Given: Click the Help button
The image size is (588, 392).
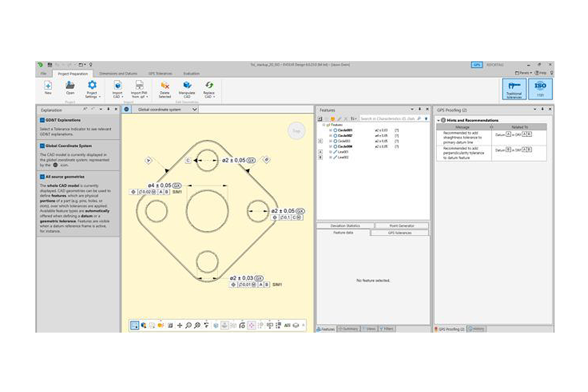Looking at the screenshot, I should [x=540, y=73].
